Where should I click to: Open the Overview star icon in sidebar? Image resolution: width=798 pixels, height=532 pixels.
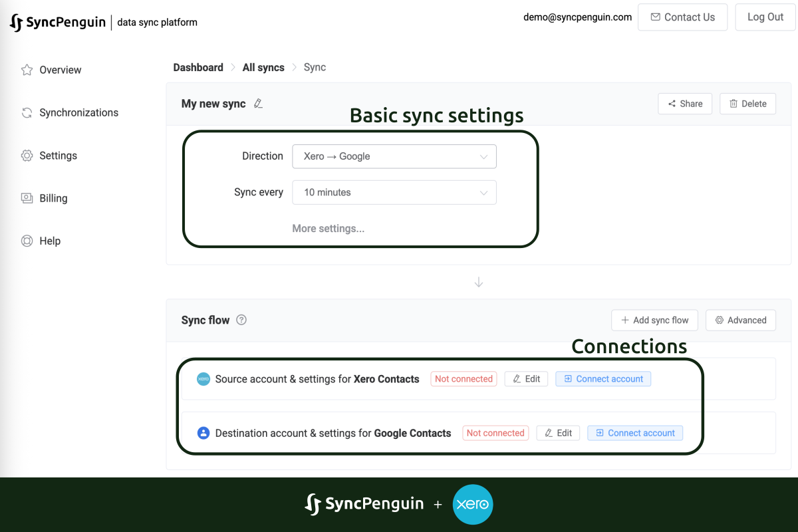pos(27,70)
